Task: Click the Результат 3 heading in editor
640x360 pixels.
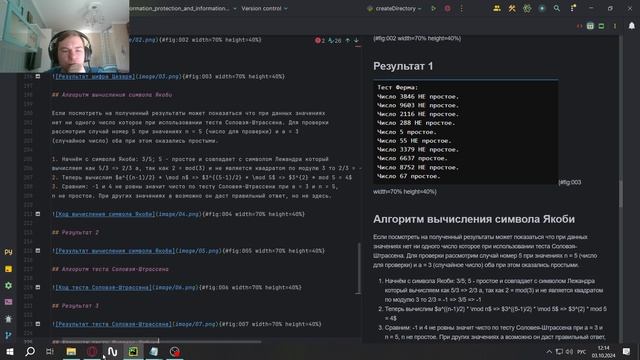Action: click(x=76, y=306)
